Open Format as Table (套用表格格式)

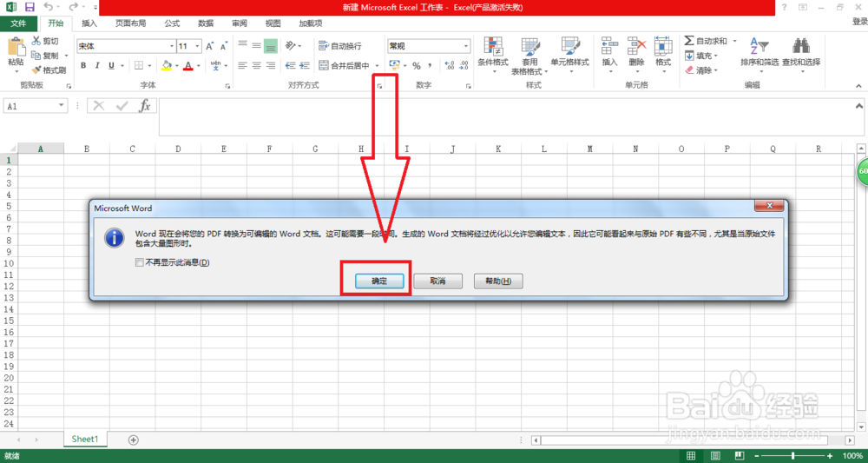(x=529, y=56)
